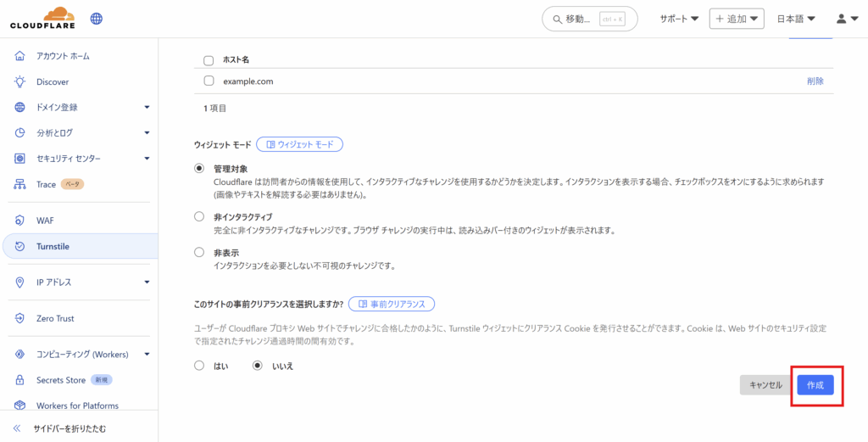
Task: Click the example.com hostname text
Action: (x=248, y=81)
